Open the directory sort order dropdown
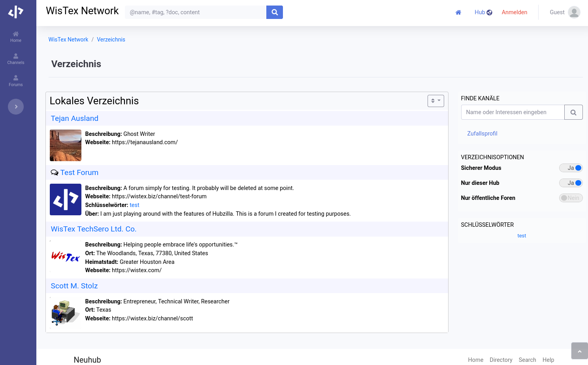Viewport: 588px width, 365px height. tap(435, 101)
